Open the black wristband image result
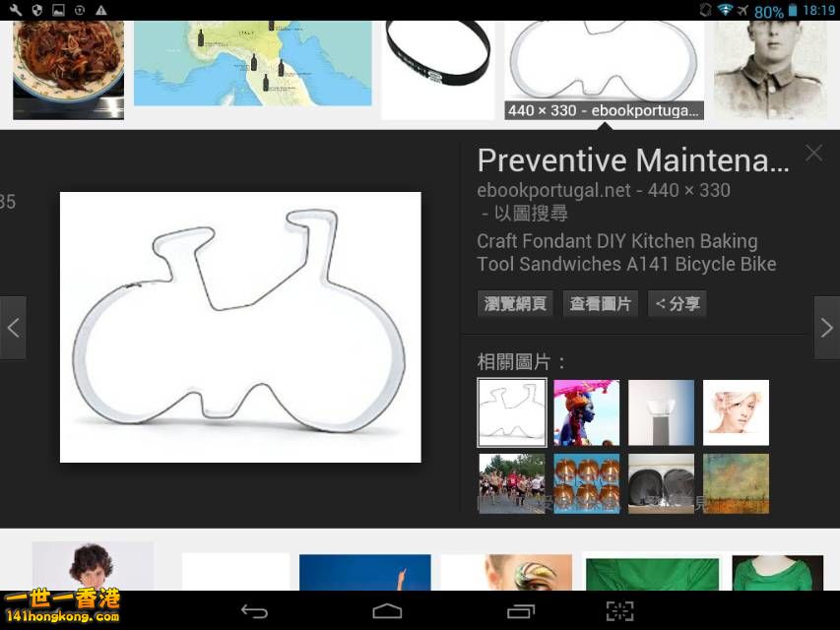 (x=438, y=70)
